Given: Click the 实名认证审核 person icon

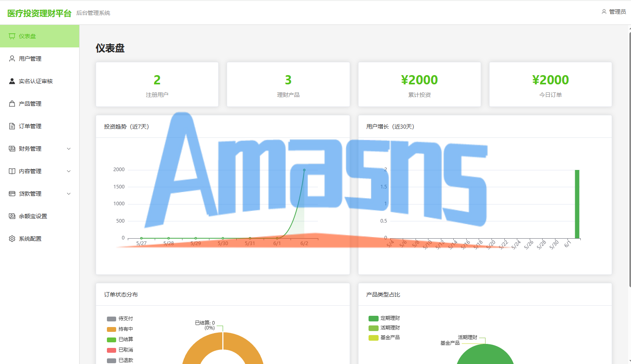Looking at the screenshot, I should point(12,81).
